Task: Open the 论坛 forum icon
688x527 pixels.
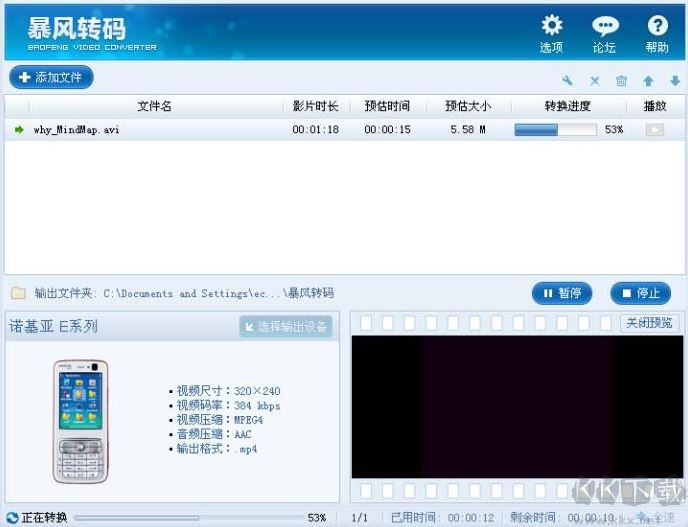Action: coord(605,34)
